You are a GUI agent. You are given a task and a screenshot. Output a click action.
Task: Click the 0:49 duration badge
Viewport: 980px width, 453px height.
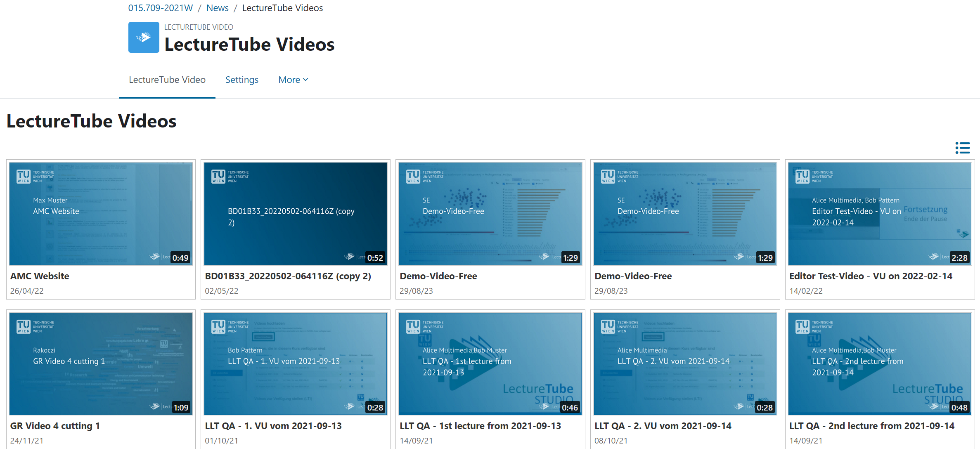[180, 258]
